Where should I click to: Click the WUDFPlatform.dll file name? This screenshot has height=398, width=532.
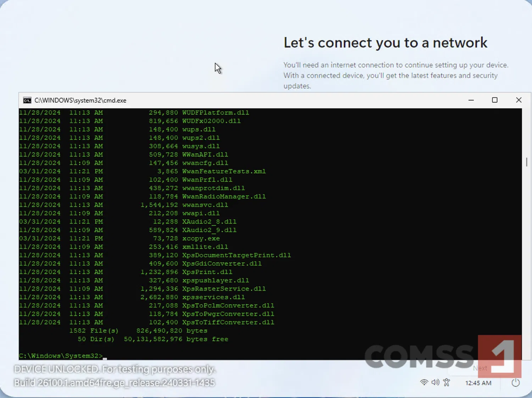coord(216,113)
